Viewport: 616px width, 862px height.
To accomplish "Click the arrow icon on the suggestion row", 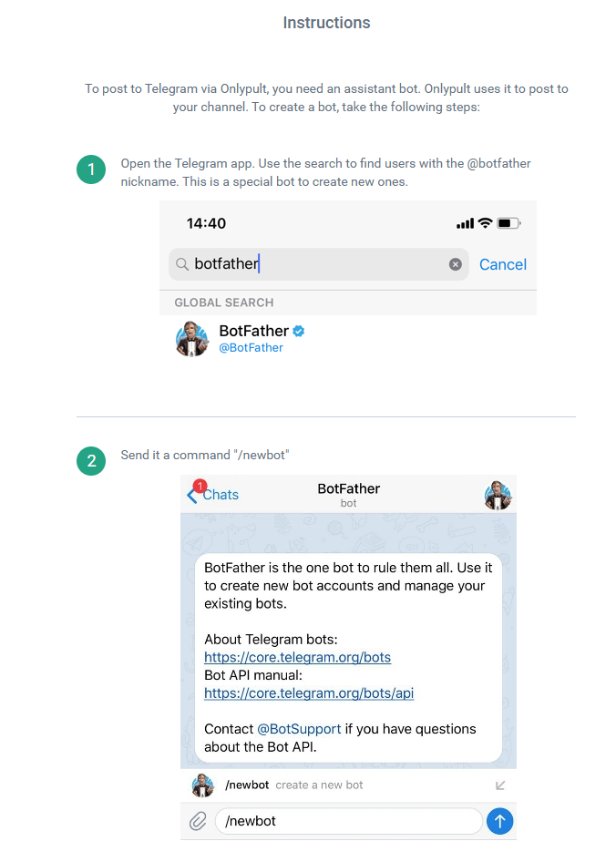I will [x=500, y=785].
